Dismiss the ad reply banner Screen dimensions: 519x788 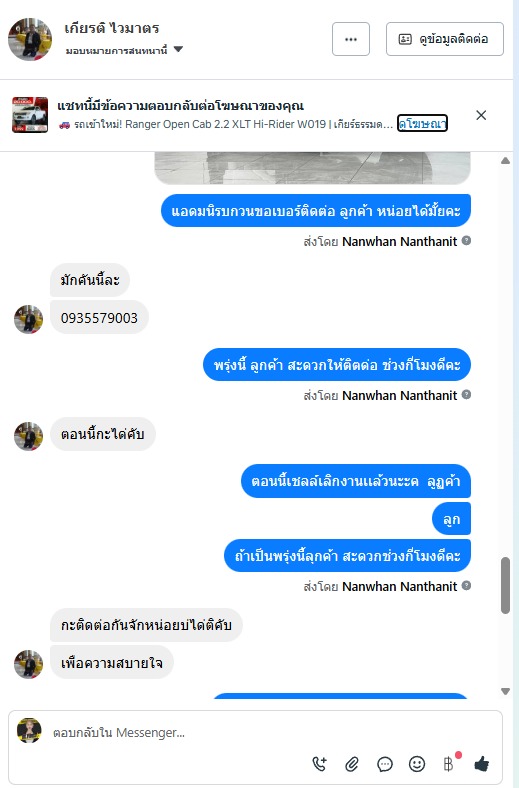(481, 116)
